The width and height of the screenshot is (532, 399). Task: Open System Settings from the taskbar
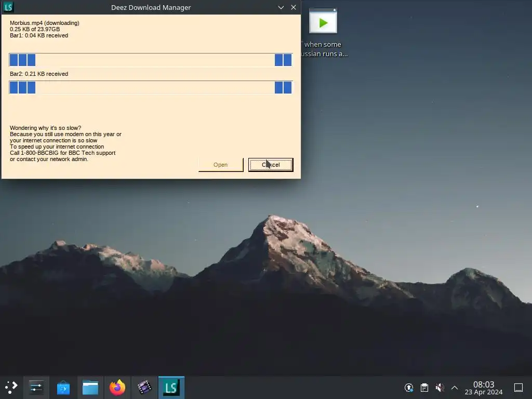pos(36,388)
